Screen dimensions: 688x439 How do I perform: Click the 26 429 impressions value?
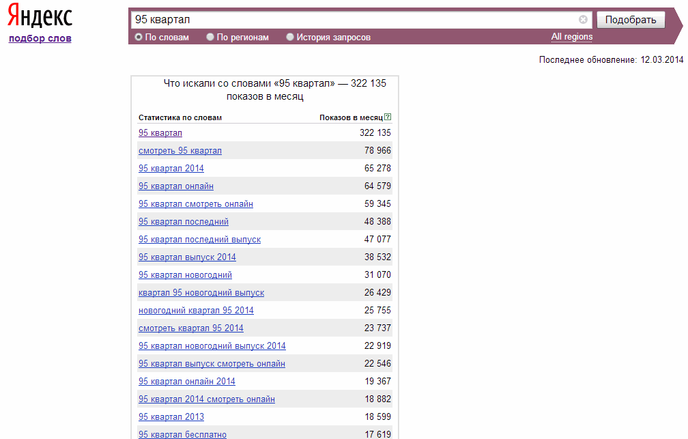pyautogui.click(x=377, y=293)
